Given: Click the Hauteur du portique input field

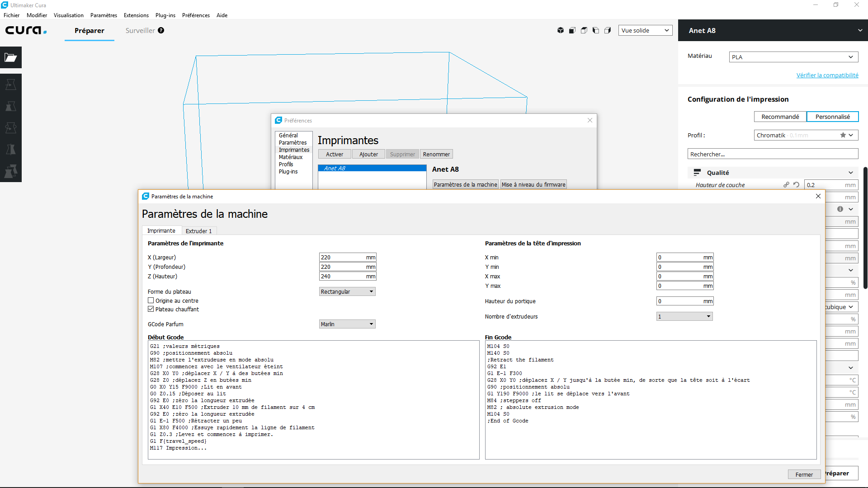Looking at the screenshot, I should pos(685,301).
